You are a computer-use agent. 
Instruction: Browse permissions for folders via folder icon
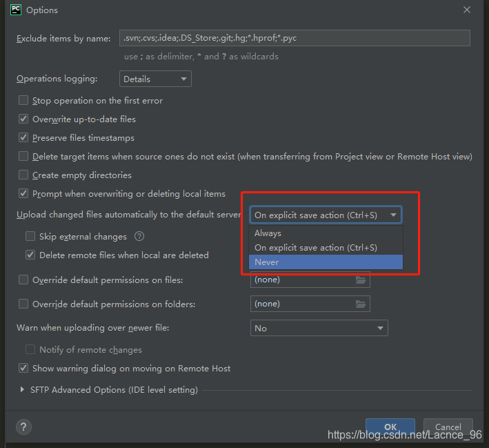pyautogui.click(x=361, y=304)
